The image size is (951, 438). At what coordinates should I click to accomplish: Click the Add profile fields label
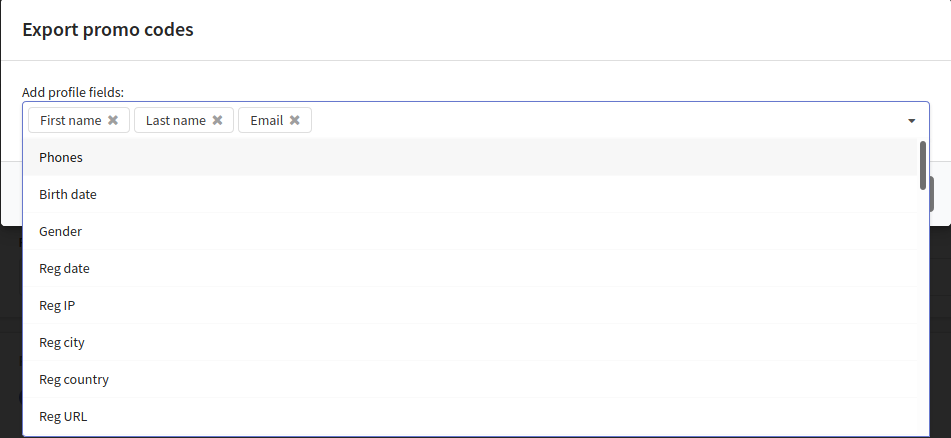point(72,92)
